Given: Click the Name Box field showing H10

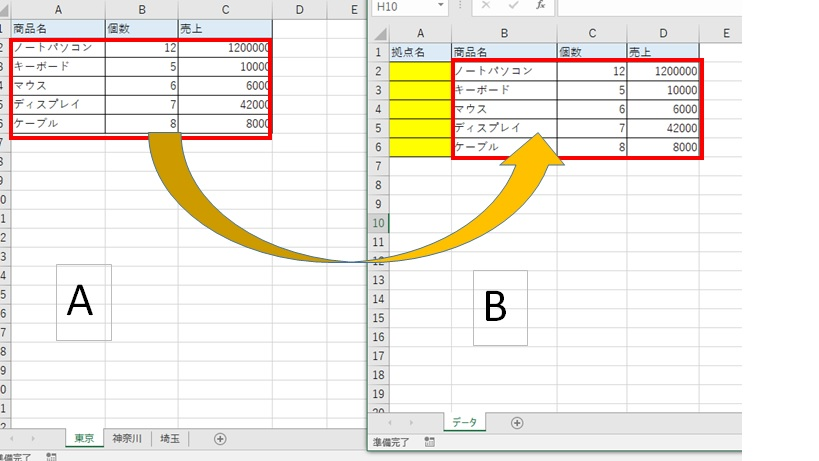Looking at the screenshot, I should [400, 6].
